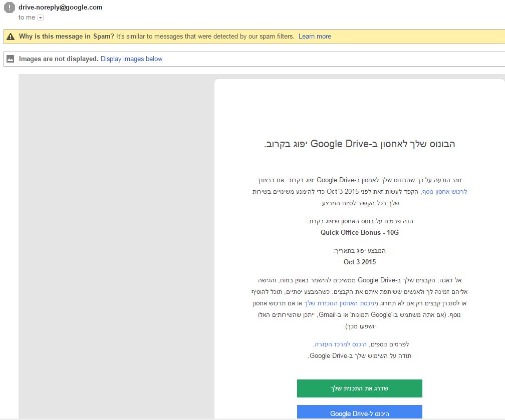Click the 'Images are not displayed.' label

point(59,59)
